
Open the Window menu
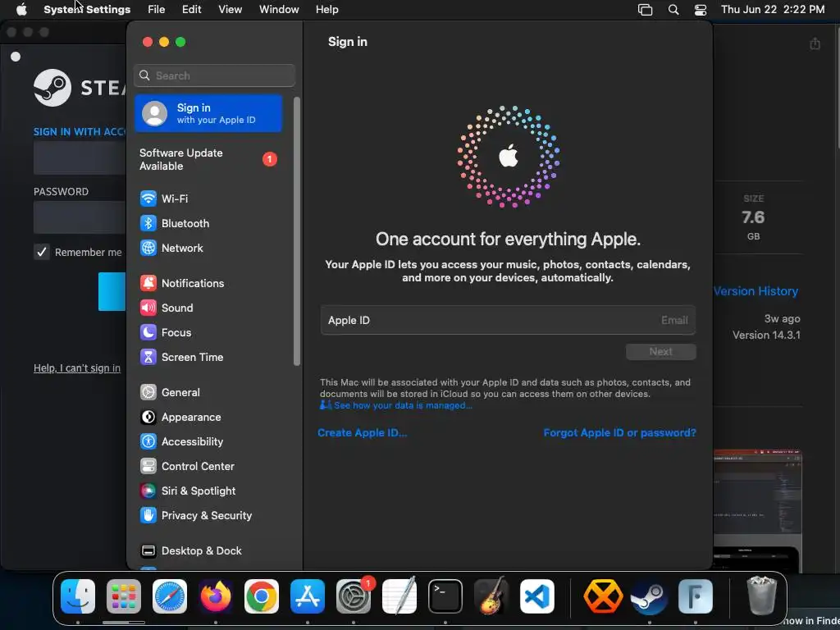click(x=279, y=10)
